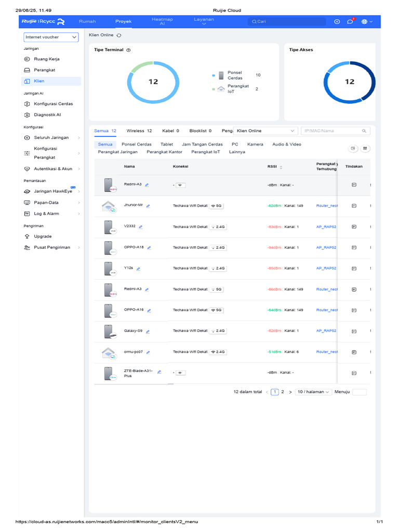The image size is (399, 532).
Task: Edit the name of V2332
Action: (x=140, y=227)
